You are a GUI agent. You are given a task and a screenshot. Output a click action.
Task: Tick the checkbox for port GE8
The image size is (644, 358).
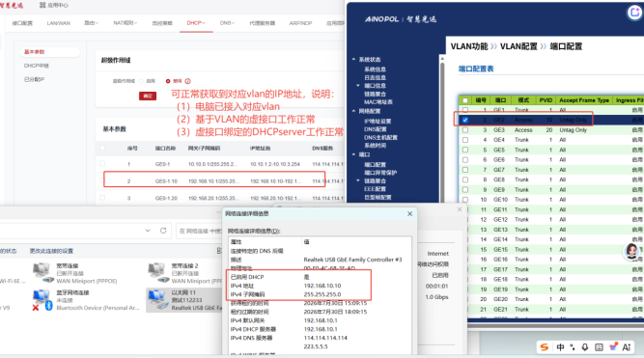[465, 179]
